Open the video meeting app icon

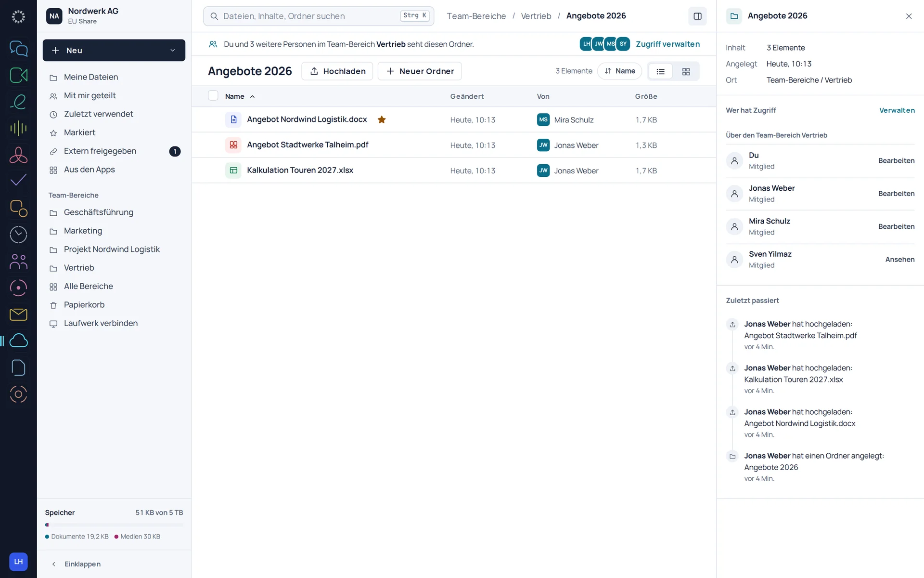[18, 75]
